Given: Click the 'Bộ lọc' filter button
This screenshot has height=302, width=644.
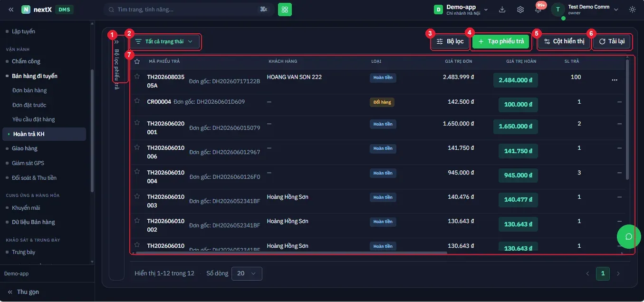Looking at the screenshot, I should (x=450, y=41).
